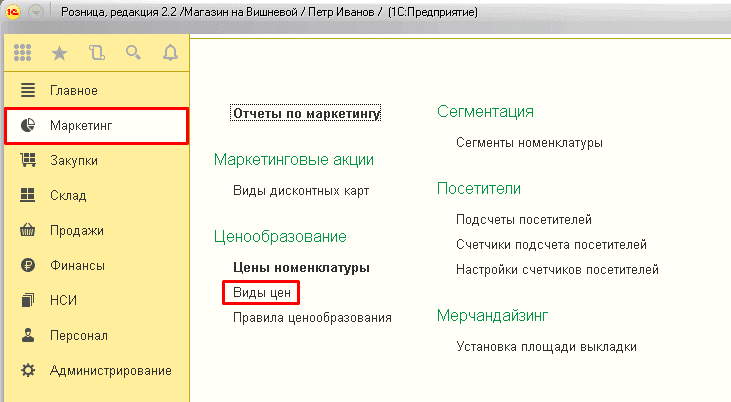Select the Маркетинг section in the sidebar
731x402 pixels.
tap(80, 125)
